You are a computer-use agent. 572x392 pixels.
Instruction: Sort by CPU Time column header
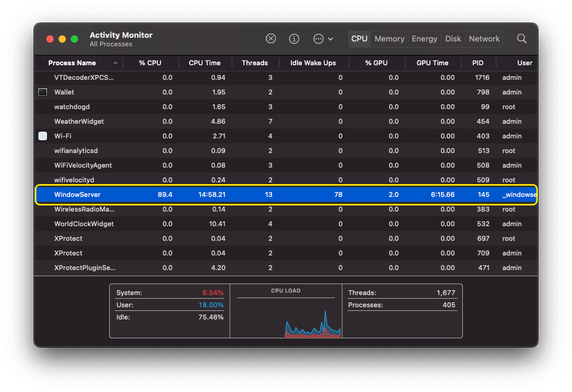(x=204, y=63)
